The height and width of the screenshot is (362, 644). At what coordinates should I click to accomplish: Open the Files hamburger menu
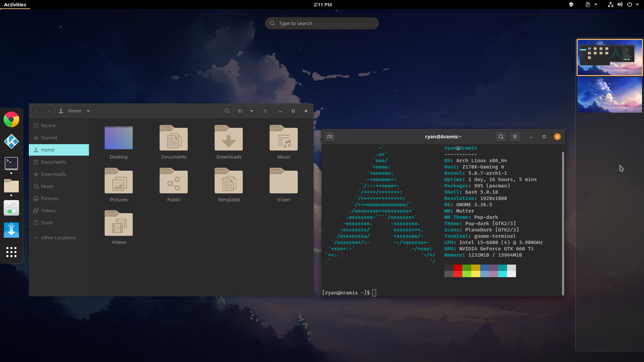265,111
